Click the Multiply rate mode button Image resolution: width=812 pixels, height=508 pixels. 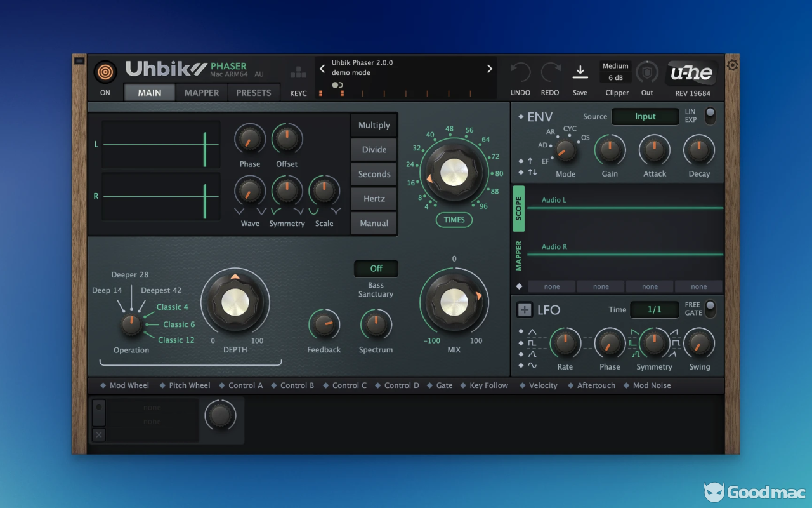pyautogui.click(x=374, y=125)
